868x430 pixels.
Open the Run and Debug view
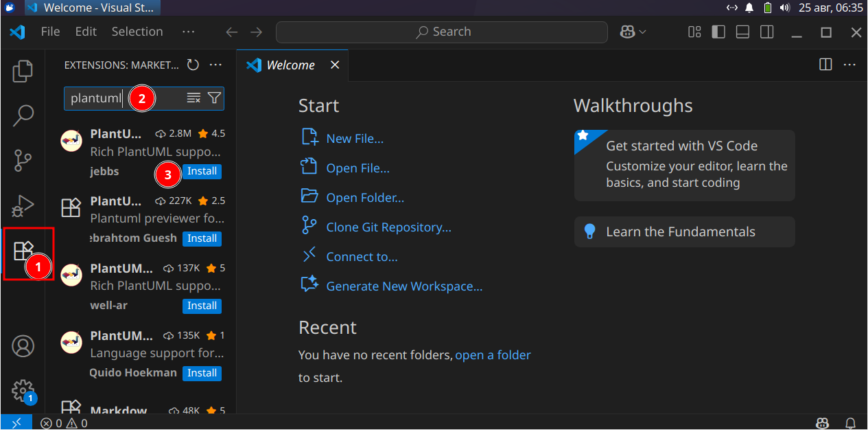pos(23,205)
